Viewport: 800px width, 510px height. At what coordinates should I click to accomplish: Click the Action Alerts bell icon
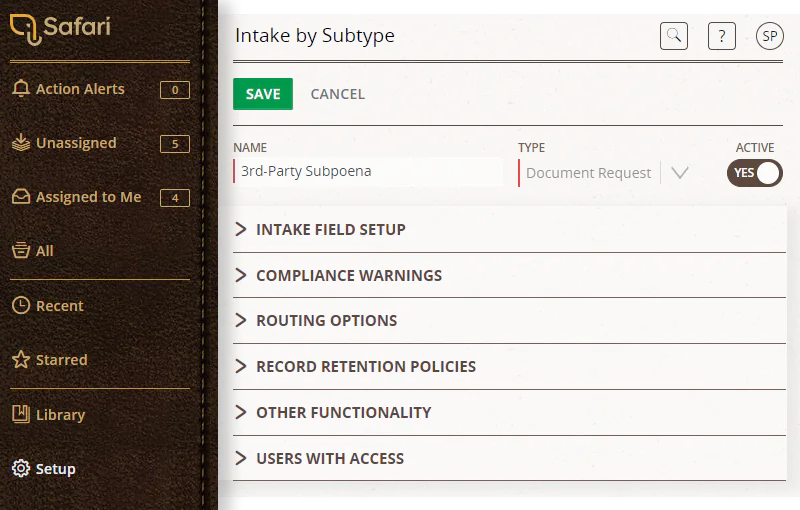[x=21, y=88]
